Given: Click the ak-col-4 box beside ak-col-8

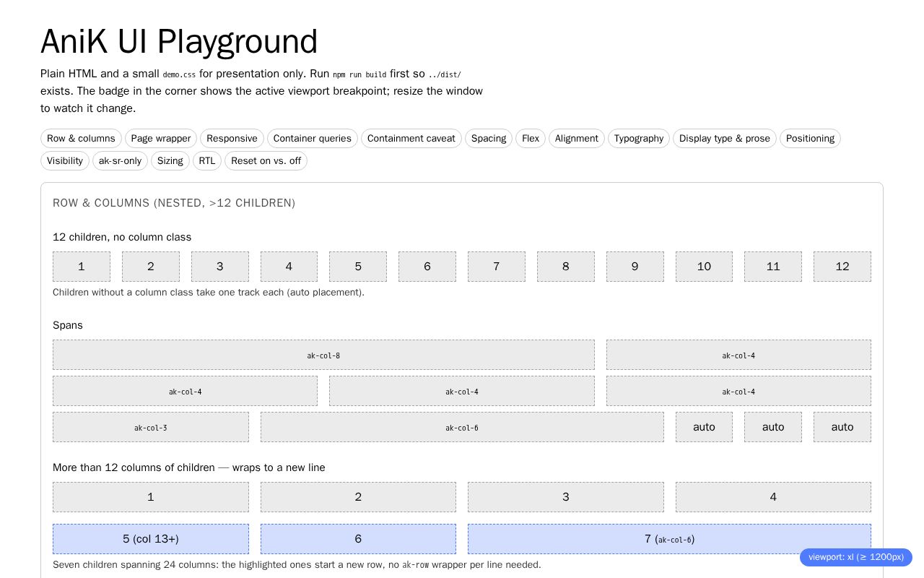Looking at the screenshot, I should pos(738,355).
